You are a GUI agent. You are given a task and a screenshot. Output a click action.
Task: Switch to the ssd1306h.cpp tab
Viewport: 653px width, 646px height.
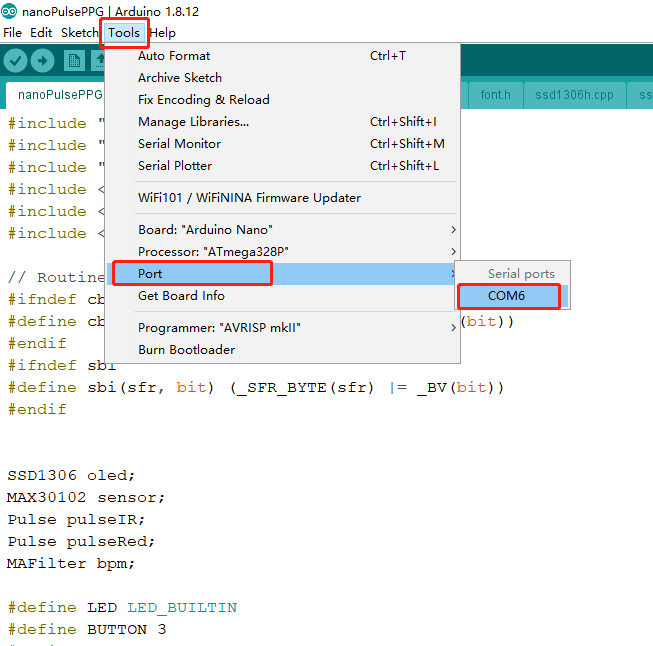tap(574, 95)
